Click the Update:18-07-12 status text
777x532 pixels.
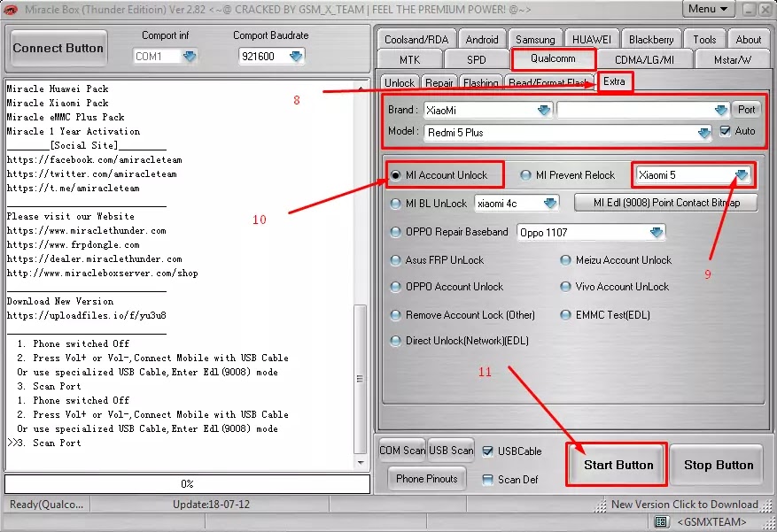pyautogui.click(x=211, y=505)
